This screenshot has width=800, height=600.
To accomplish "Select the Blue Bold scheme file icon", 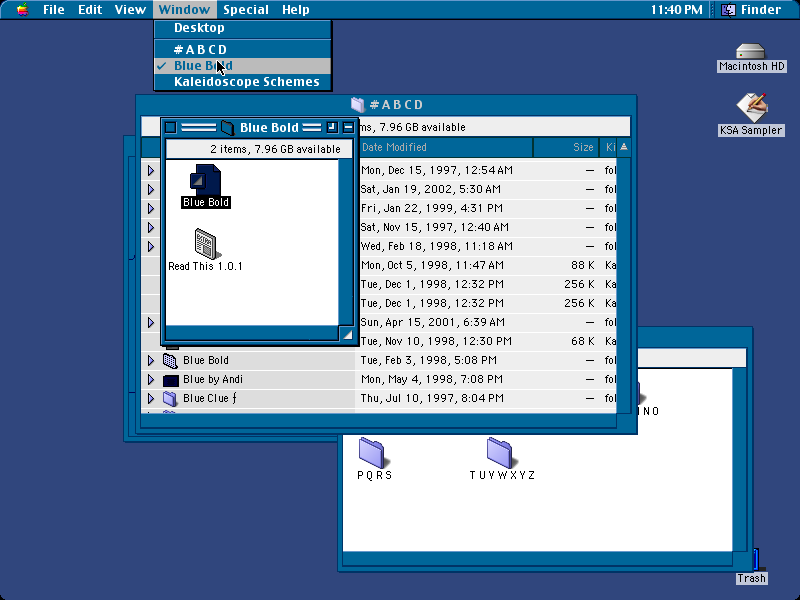I will pyautogui.click(x=205, y=180).
